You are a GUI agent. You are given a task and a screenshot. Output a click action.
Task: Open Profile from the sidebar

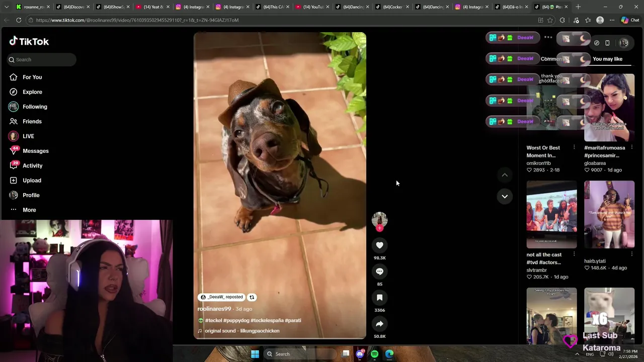point(24,195)
